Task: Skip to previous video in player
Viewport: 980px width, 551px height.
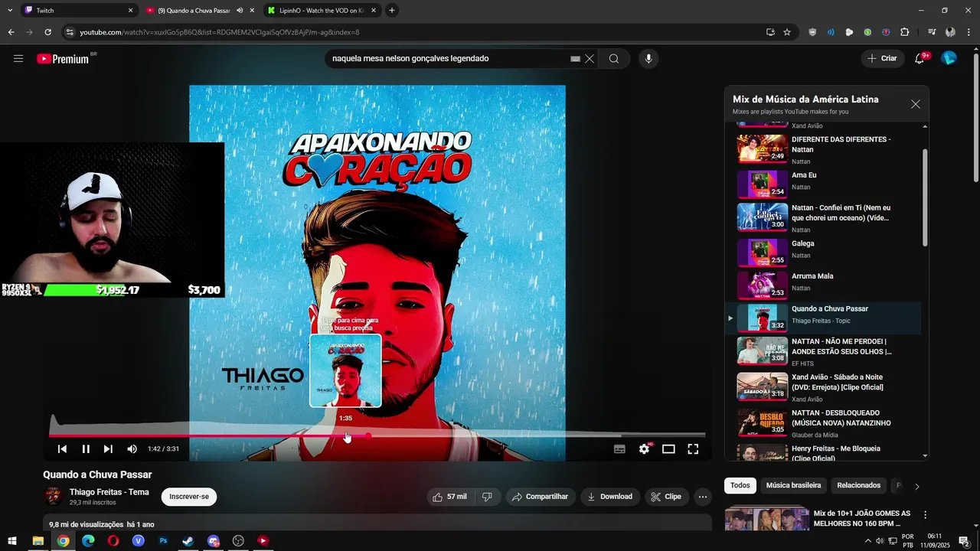Action: tap(62, 449)
